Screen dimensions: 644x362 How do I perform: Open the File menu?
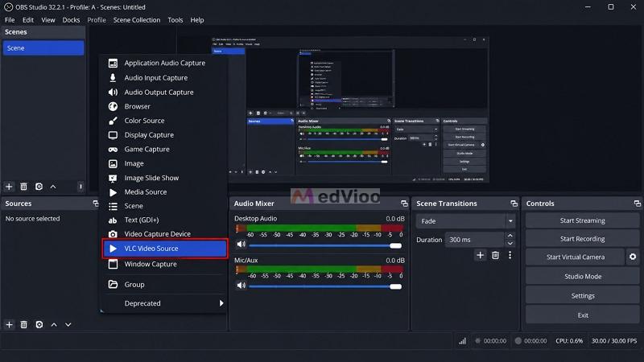pyautogui.click(x=10, y=19)
